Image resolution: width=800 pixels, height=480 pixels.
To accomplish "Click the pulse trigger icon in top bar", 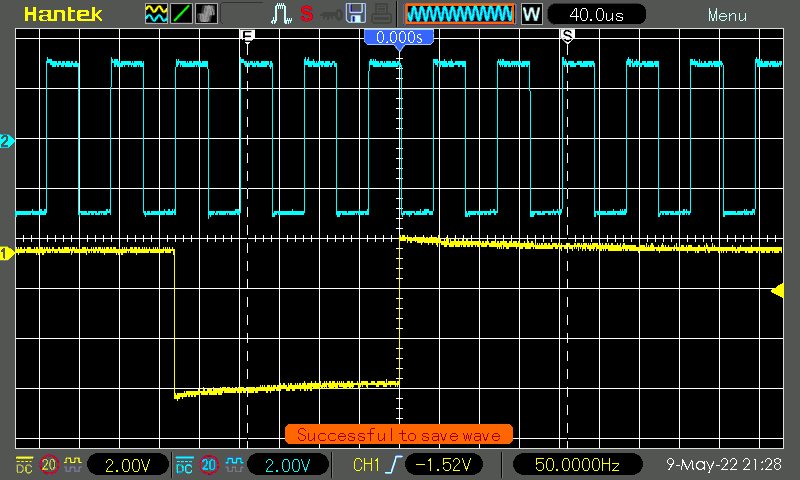I will pyautogui.click(x=281, y=14).
